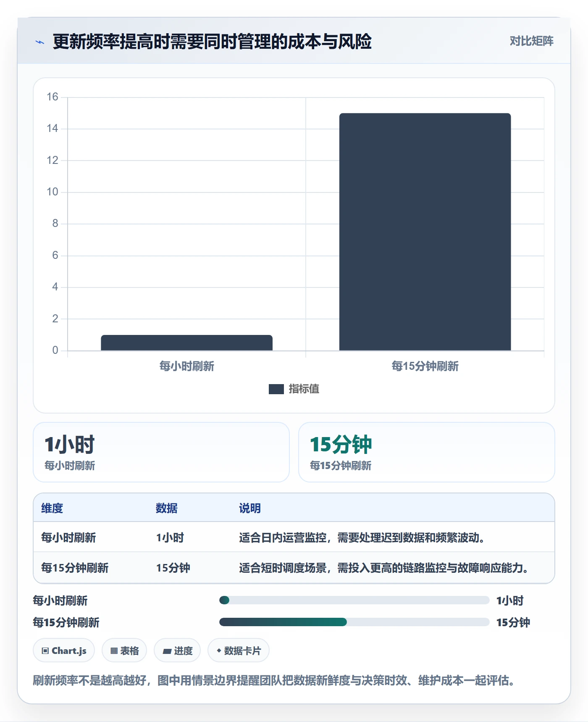Viewport: 588px width, 722px height.
Task: Select the 1小时 data card
Action: 161,452
